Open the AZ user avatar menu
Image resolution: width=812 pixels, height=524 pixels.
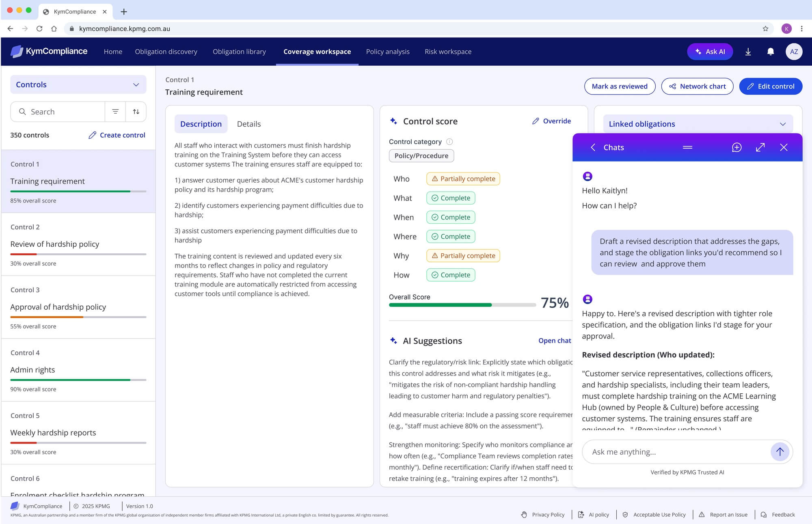pos(794,52)
